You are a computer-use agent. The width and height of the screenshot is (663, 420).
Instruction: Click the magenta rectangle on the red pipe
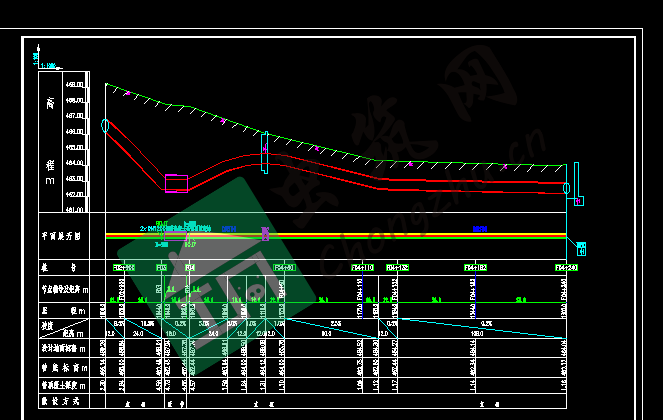click(176, 182)
